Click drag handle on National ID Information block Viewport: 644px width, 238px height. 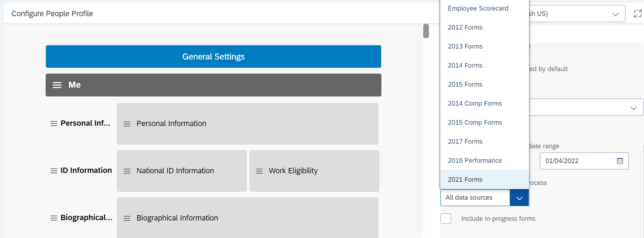pyautogui.click(x=127, y=171)
